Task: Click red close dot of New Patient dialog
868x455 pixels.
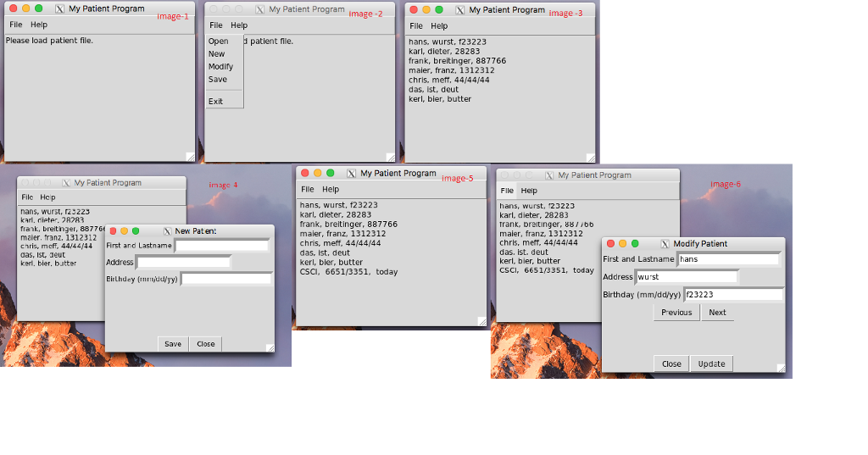Action: 113,230
